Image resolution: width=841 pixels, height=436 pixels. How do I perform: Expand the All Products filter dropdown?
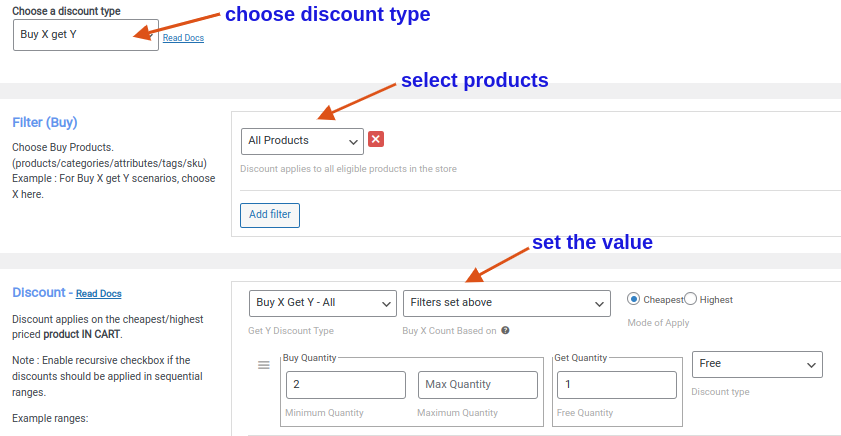tap(302, 141)
